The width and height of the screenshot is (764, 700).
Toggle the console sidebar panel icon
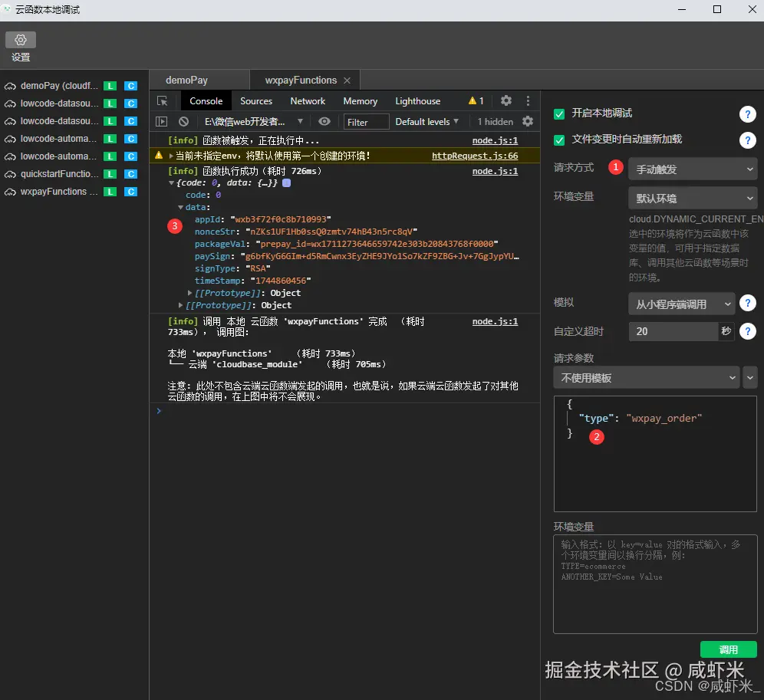pos(161,122)
